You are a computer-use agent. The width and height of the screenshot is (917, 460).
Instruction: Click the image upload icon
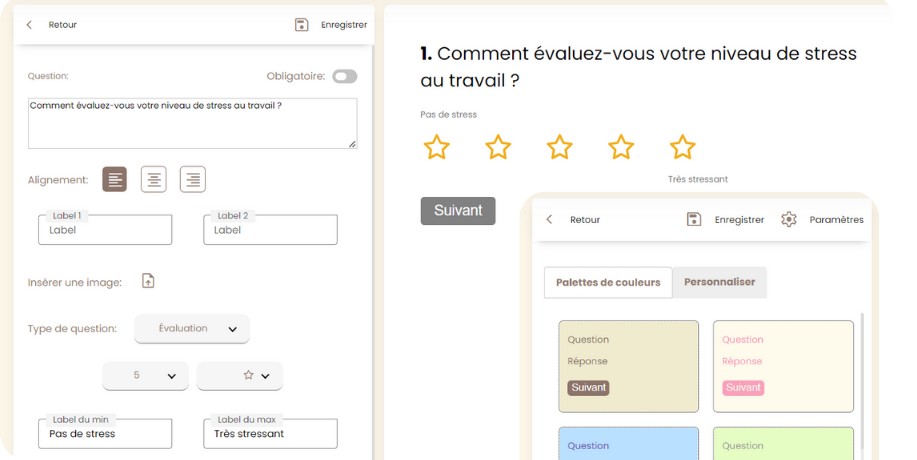click(148, 281)
